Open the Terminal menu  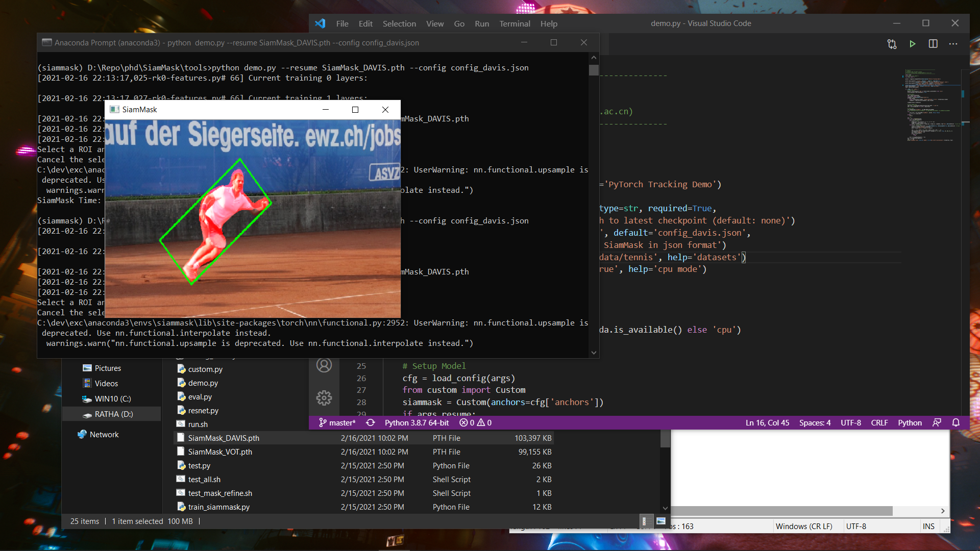pyautogui.click(x=514, y=23)
